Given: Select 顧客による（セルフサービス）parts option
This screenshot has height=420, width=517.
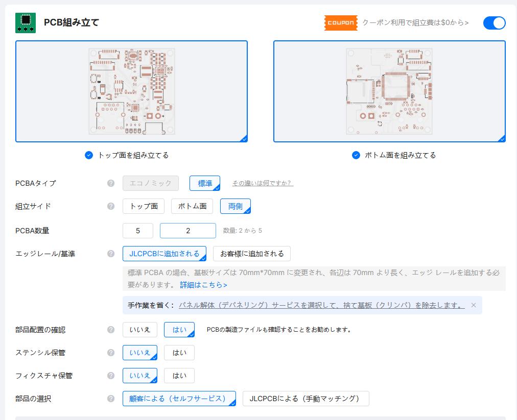Looking at the screenshot, I should pyautogui.click(x=179, y=399).
